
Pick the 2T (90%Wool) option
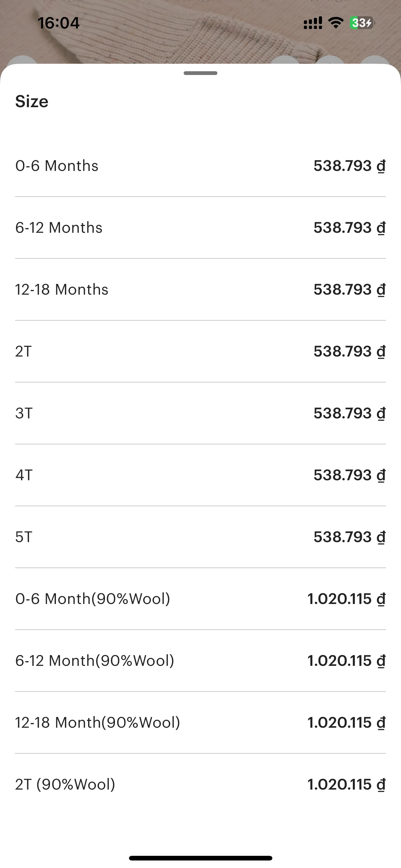(200, 785)
